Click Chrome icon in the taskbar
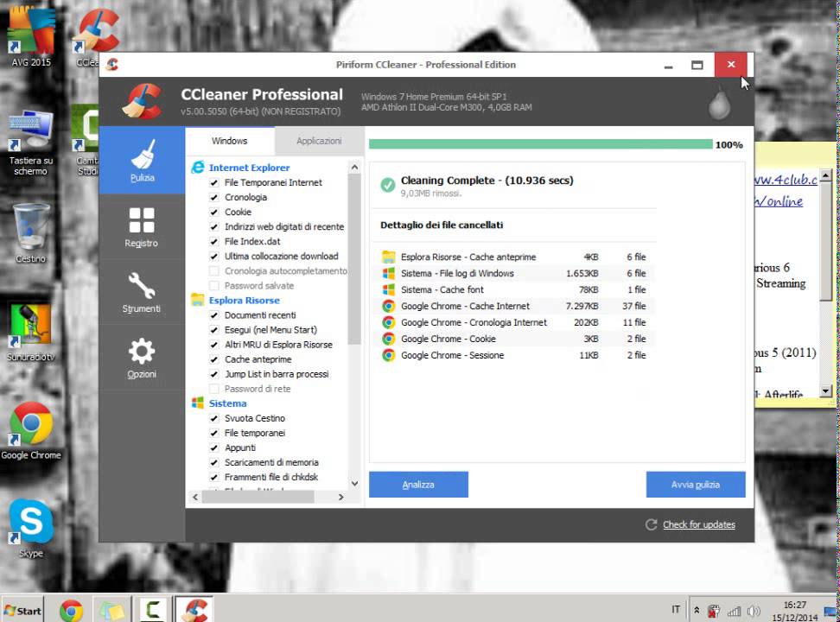The height and width of the screenshot is (622, 840). point(71,610)
